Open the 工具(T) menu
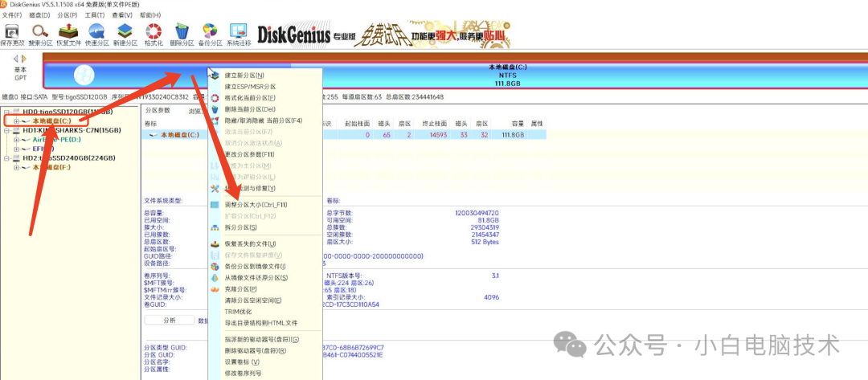This screenshot has width=868, height=380. tap(94, 15)
